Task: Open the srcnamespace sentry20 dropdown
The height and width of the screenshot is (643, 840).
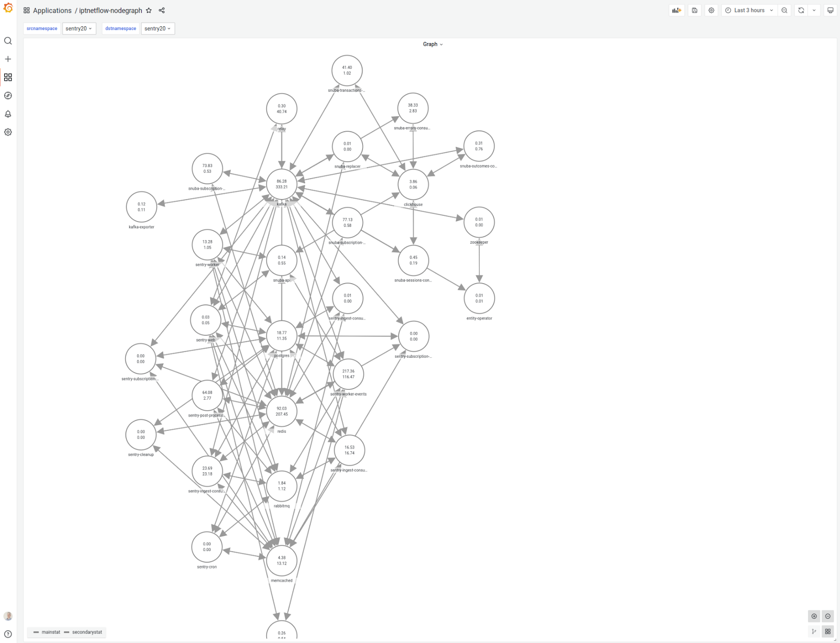Action: [79, 29]
